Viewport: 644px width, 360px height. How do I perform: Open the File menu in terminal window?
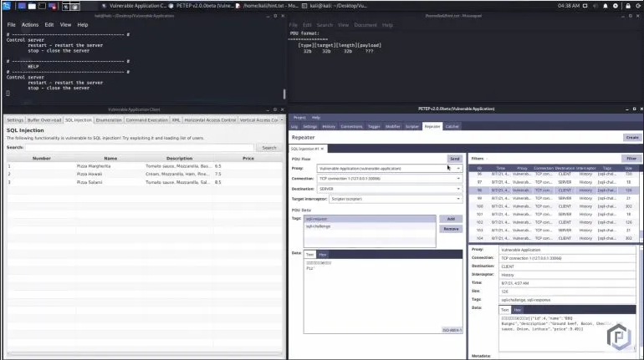pyautogui.click(x=11, y=24)
